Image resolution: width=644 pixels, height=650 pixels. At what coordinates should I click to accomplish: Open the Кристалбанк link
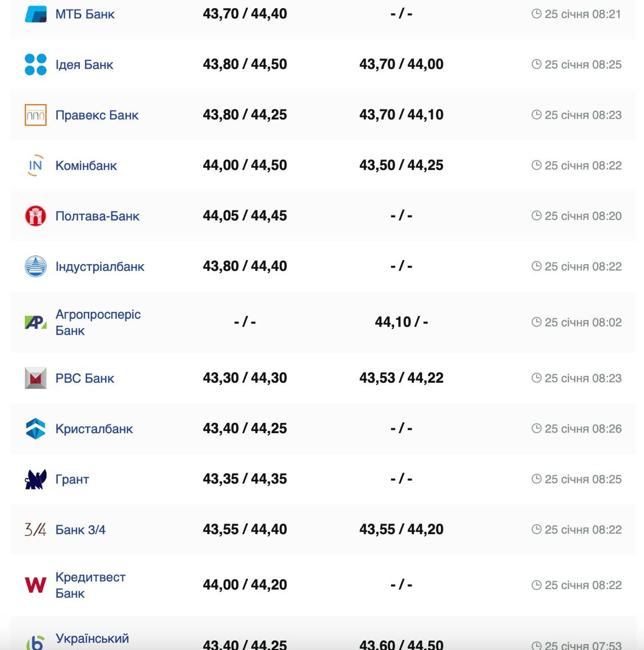pos(94,429)
